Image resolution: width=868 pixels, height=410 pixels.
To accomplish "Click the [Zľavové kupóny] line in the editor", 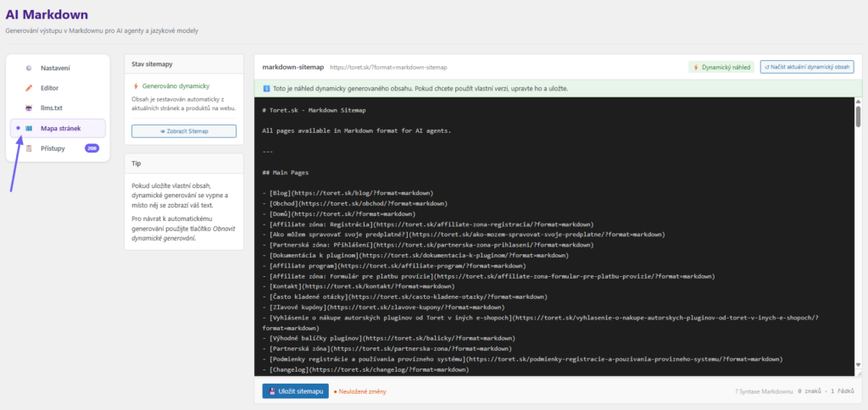I will click(383, 307).
